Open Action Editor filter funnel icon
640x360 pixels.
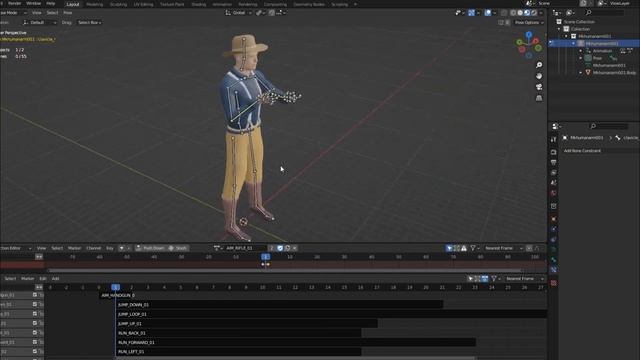click(473, 248)
